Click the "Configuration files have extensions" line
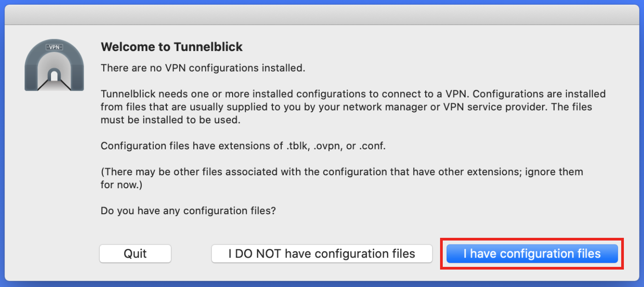The width and height of the screenshot is (644, 287). [x=243, y=146]
